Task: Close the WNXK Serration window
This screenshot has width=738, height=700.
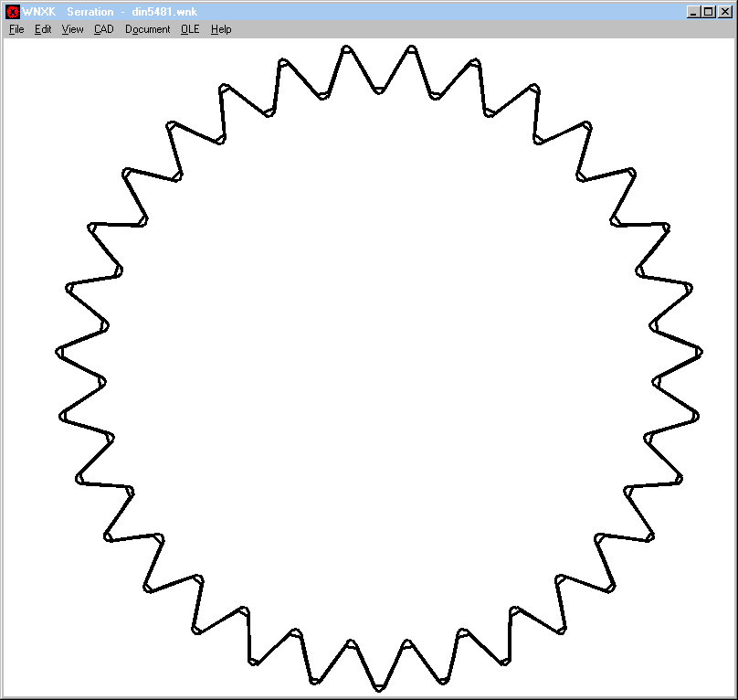Action: [724, 12]
